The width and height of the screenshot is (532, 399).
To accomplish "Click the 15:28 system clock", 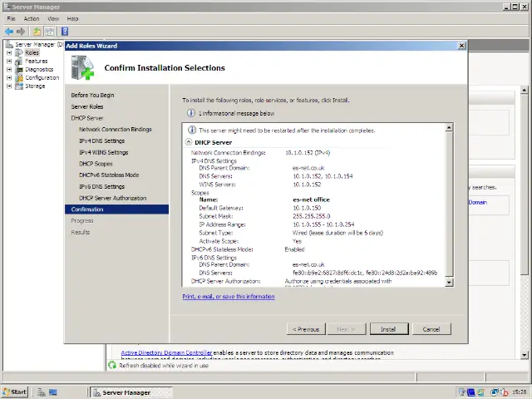I will [520, 392].
